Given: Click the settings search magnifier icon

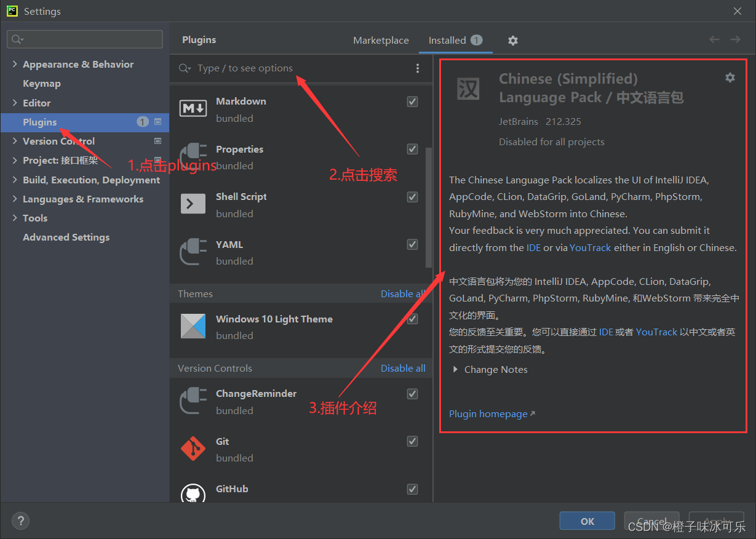Looking at the screenshot, I should [17, 39].
